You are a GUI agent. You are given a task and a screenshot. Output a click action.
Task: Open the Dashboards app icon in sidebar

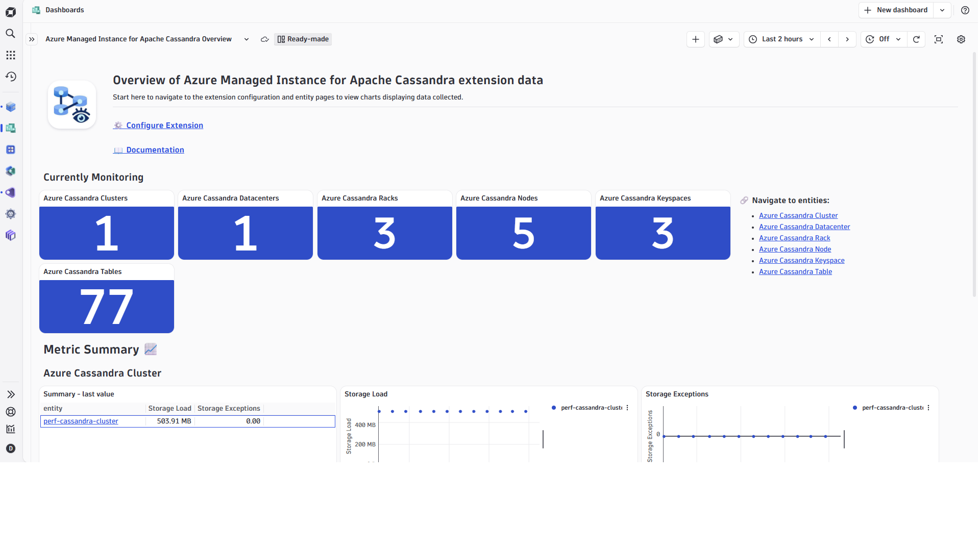pos(11,128)
